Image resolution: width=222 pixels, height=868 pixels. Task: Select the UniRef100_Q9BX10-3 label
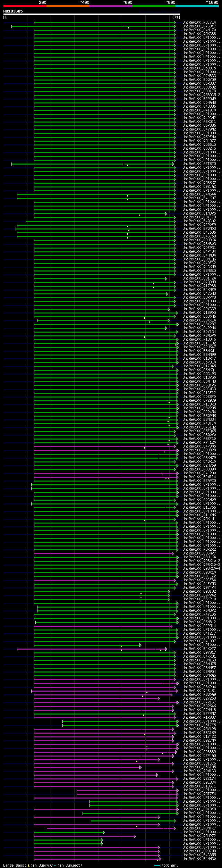pos(201,565)
